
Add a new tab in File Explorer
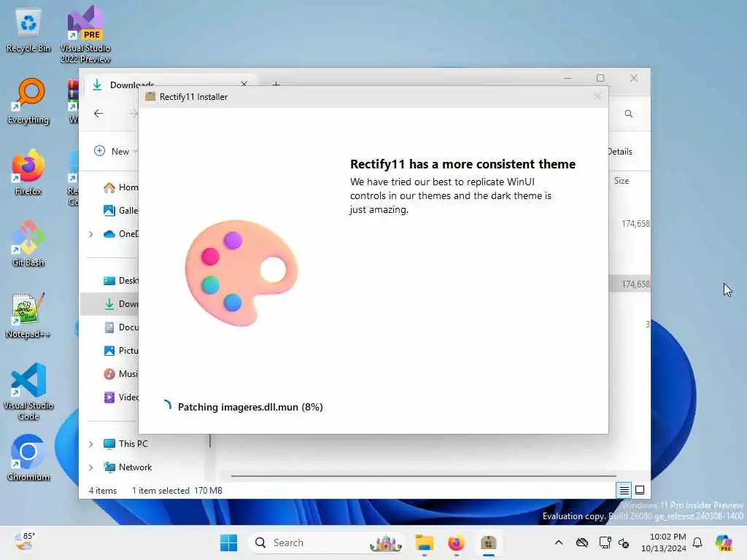point(276,85)
